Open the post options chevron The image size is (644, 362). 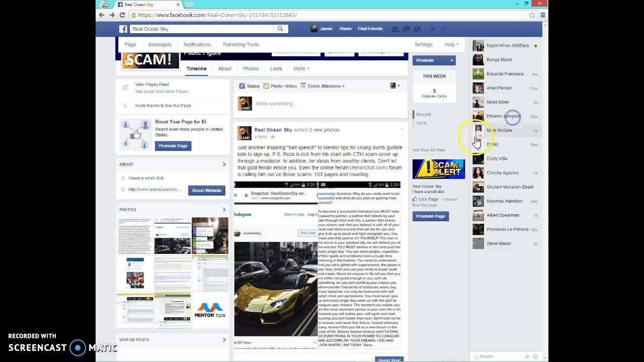(x=401, y=129)
